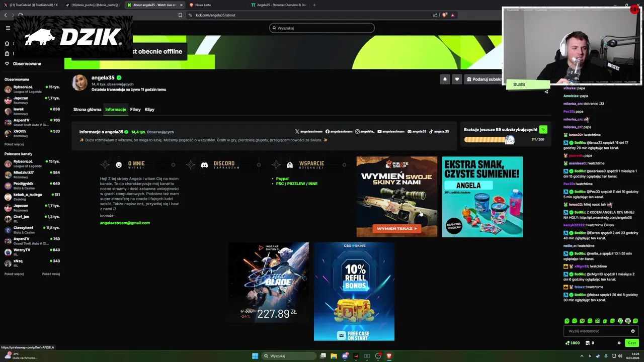Open angela35 profile avatar
Screen dimensions: 644x362
tap(79, 83)
